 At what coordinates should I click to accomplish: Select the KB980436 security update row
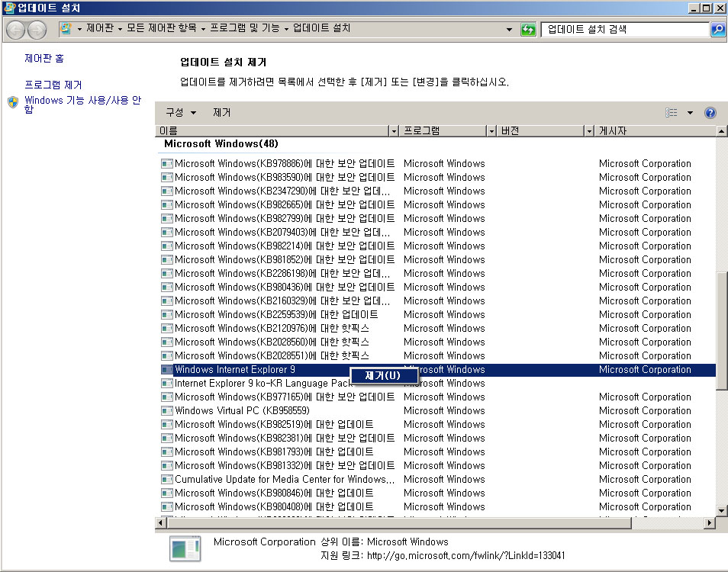[x=437, y=288]
